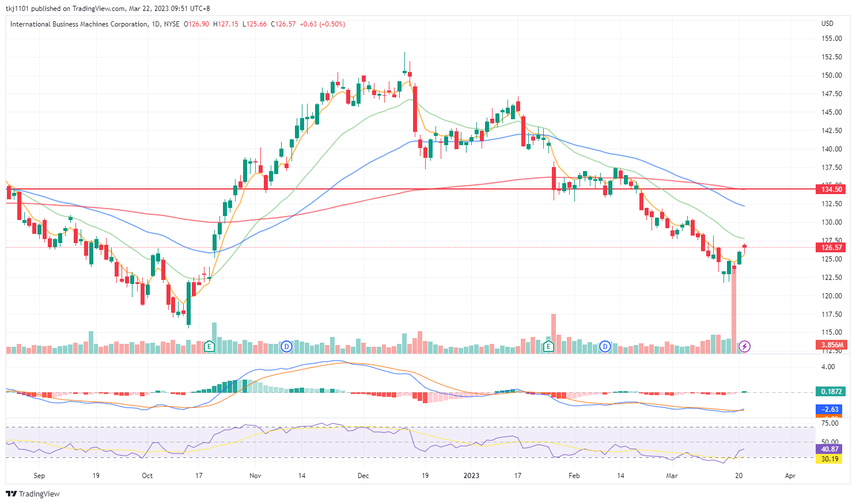856x504 pixels.
Task: Click the O126.90 open value
Action: pos(196,24)
